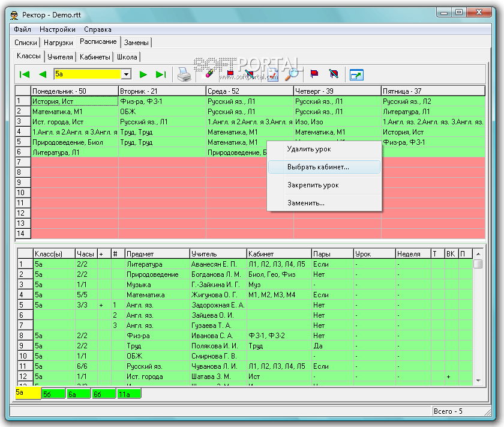Screen dimensions: 504x427
Task: Click the Предмет column header in the lower table
Action: 157,254
